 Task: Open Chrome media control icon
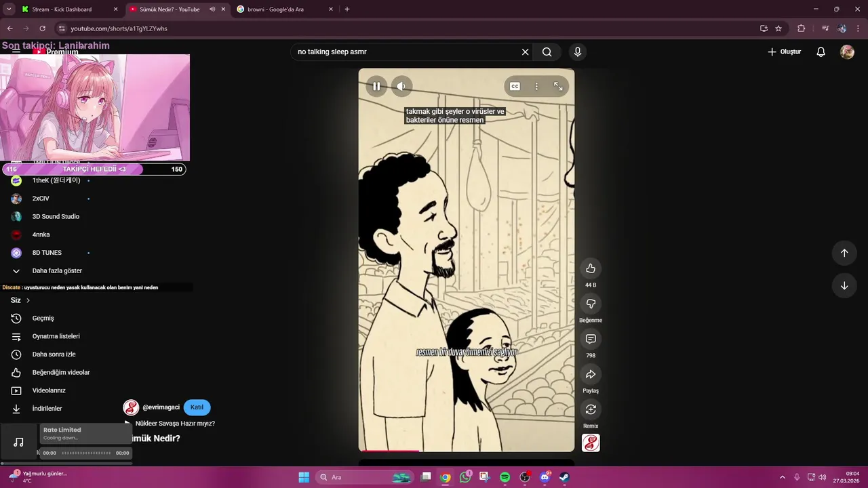[x=825, y=28]
